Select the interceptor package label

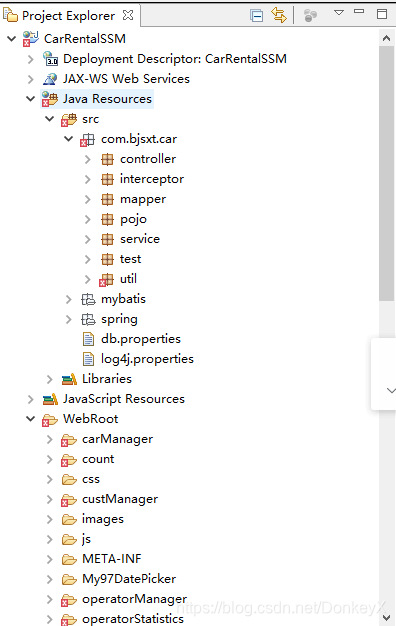point(152,179)
